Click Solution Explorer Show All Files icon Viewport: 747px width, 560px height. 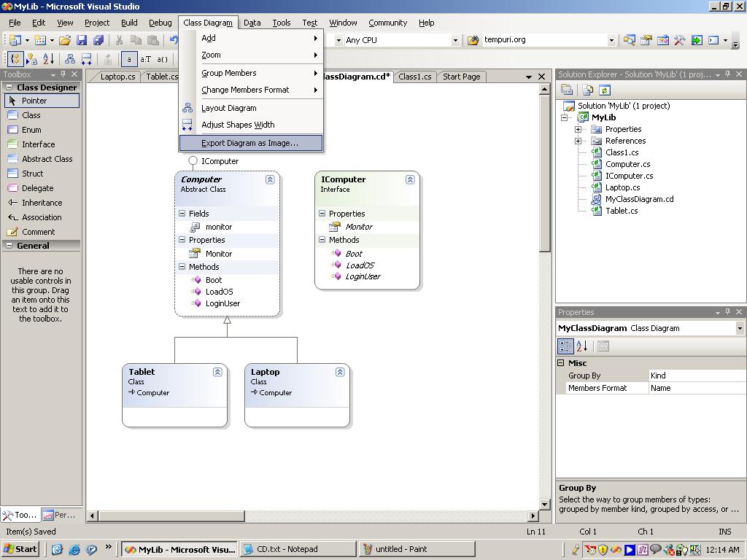pyautogui.click(x=589, y=90)
